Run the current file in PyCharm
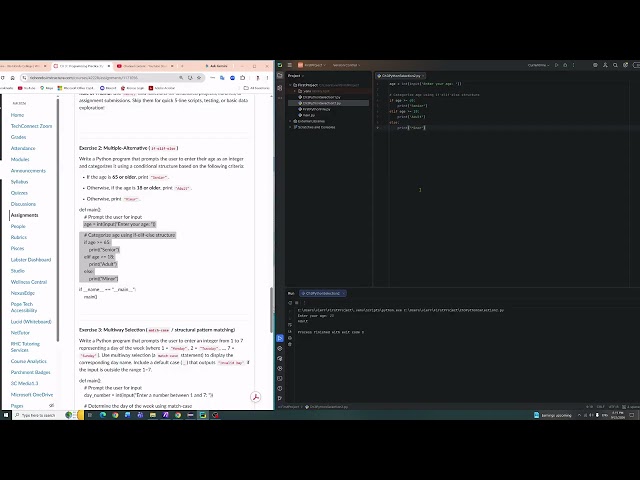This screenshot has width=640, height=480. coord(556,65)
